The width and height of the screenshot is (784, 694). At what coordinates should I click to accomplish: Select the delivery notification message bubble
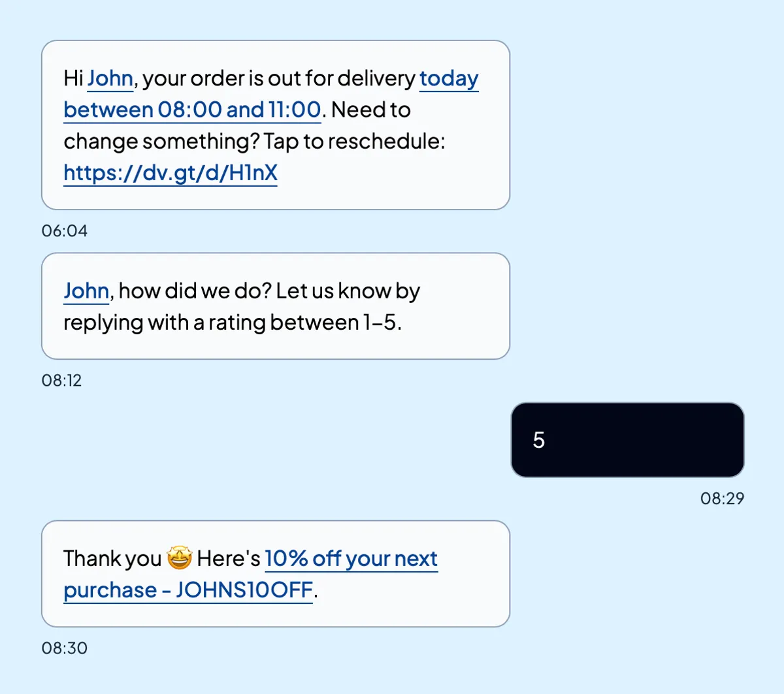point(274,124)
